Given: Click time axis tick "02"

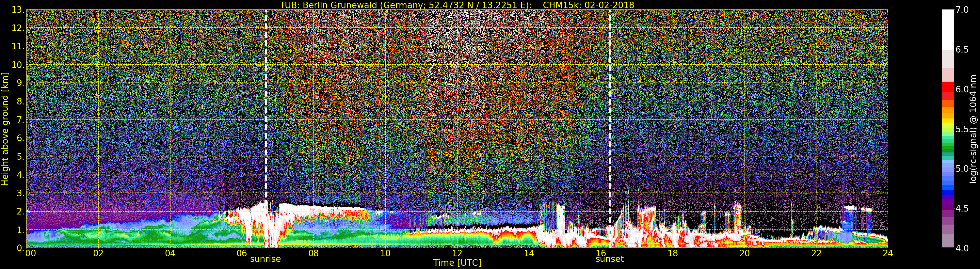Looking at the screenshot, I should click(99, 253).
